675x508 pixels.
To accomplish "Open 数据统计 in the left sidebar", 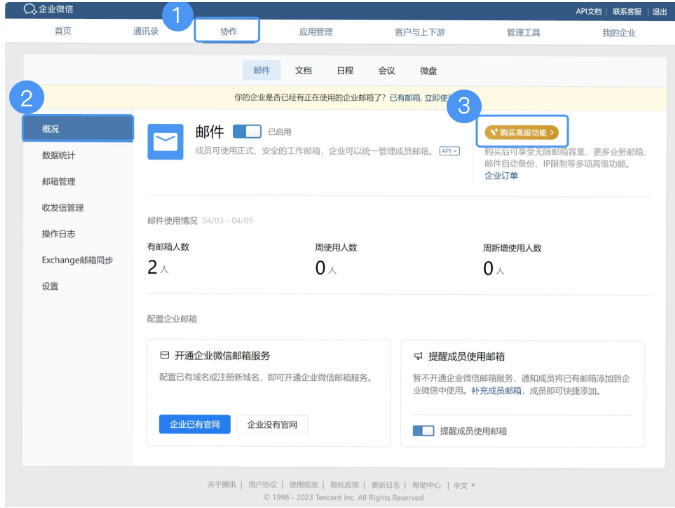I will coord(58,156).
